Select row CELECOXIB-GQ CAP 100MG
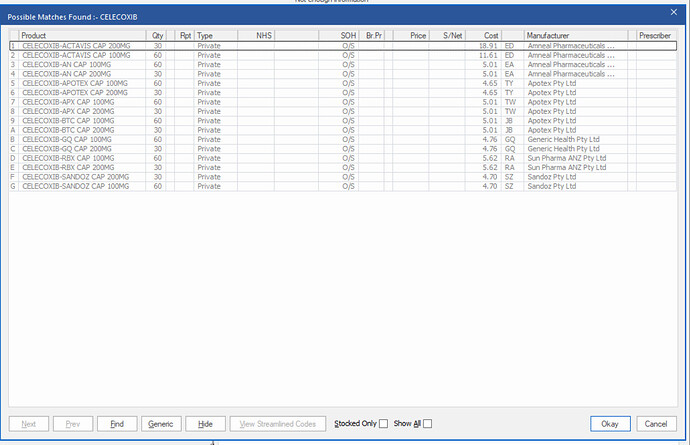This screenshot has width=690, height=445. pos(343,139)
